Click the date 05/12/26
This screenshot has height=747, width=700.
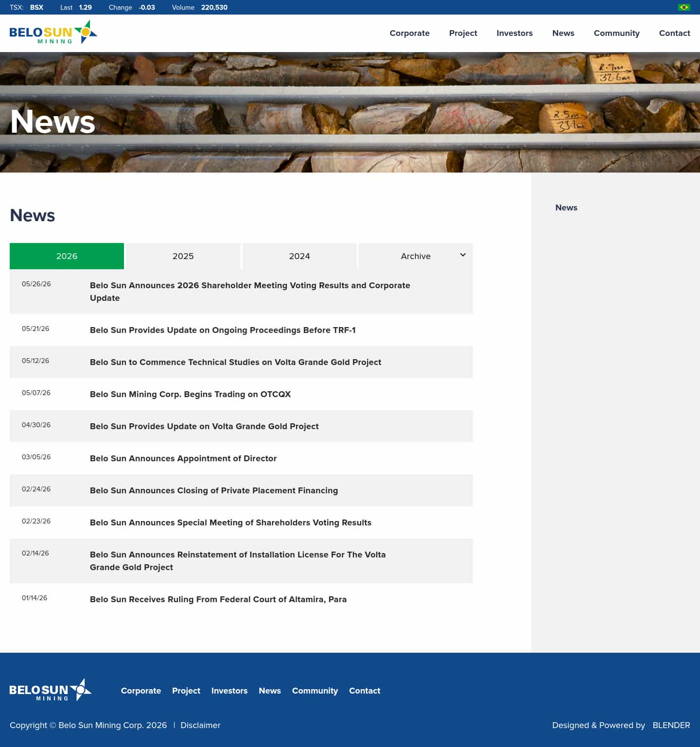pyautogui.click(x=35, y=361)
